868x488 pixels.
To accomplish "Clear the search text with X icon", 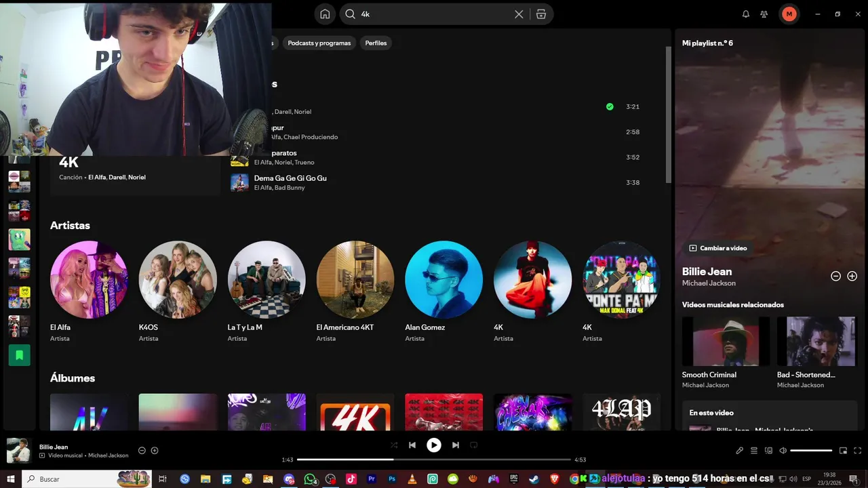I will 519,14.
